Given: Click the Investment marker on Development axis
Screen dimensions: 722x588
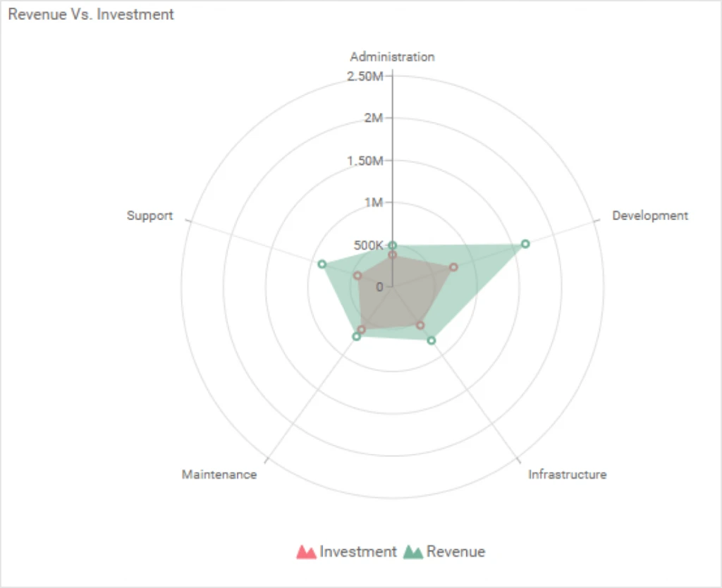Looking at the screenshot, I should [x=453, y=267].
